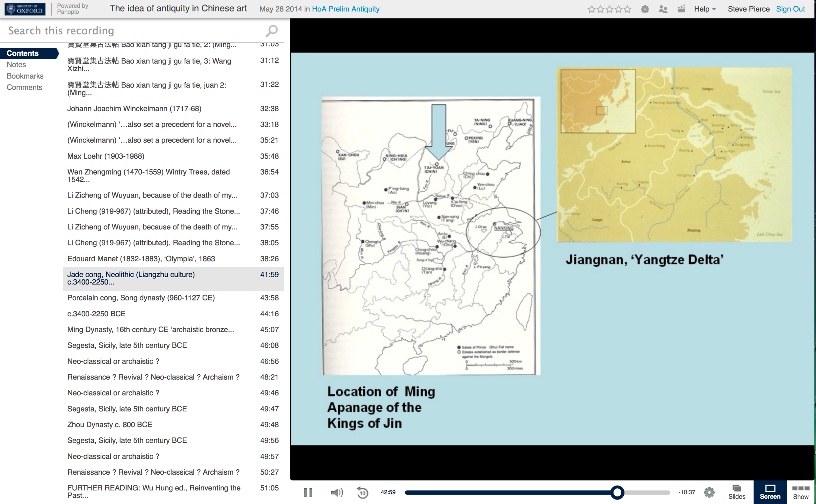Switch to Slides view
The image size is (816, 504).
(x=737, y=492)
